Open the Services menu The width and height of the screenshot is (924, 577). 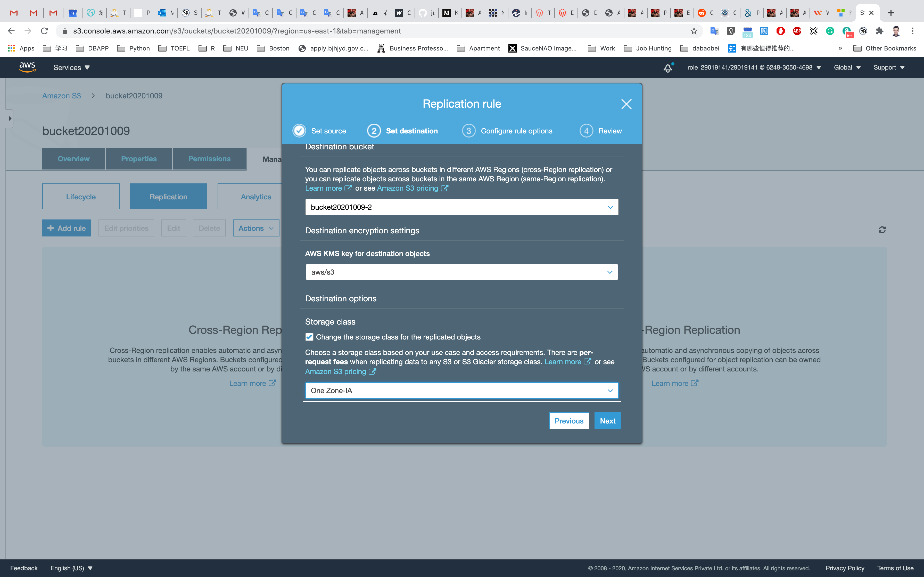(71, 67)
